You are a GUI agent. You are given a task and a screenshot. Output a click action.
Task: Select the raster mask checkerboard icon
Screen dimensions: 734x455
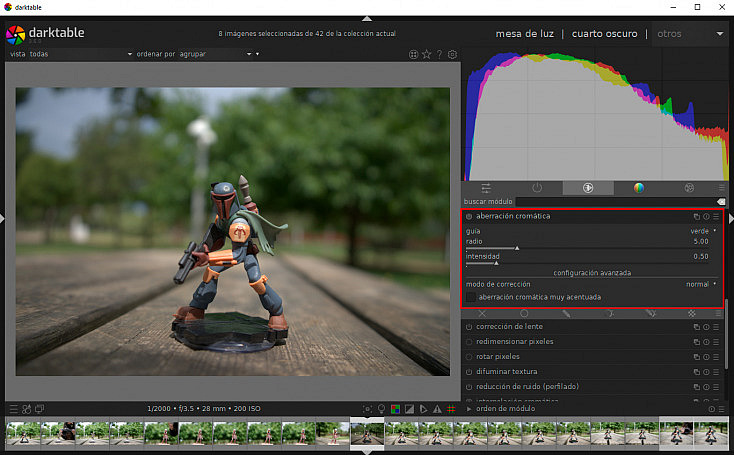click(691, 313)
